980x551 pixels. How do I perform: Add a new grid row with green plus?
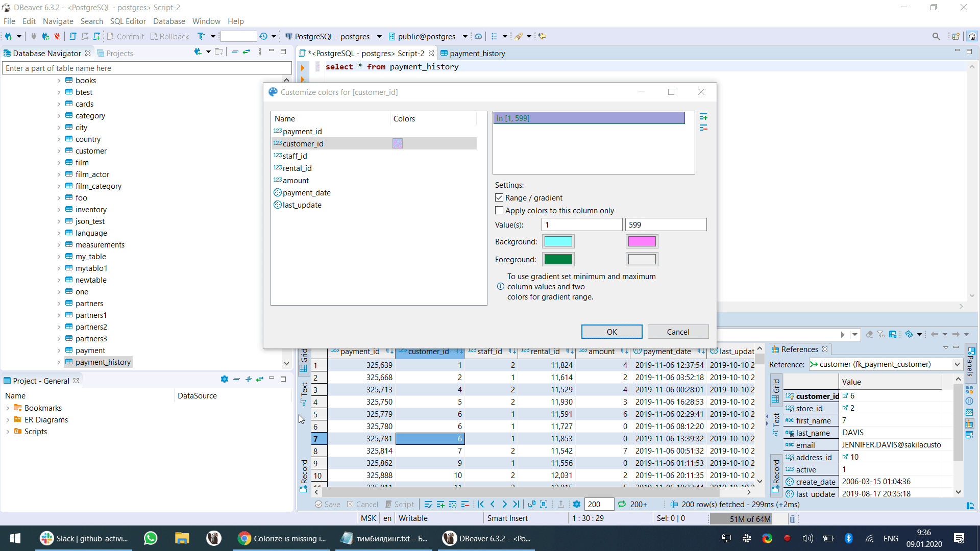click(440, 504)
